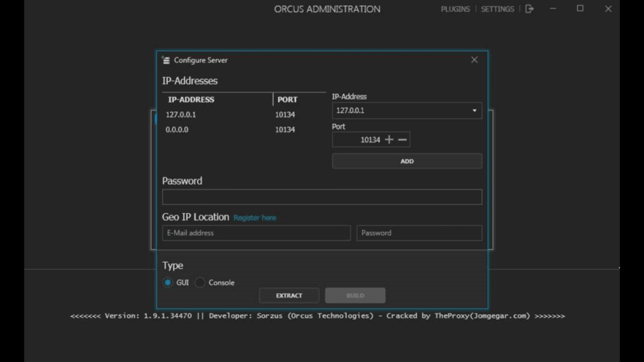Screen dimensions: 644x362
Task: Click the IP-ADDRESS column header
Action: [191, 99]
